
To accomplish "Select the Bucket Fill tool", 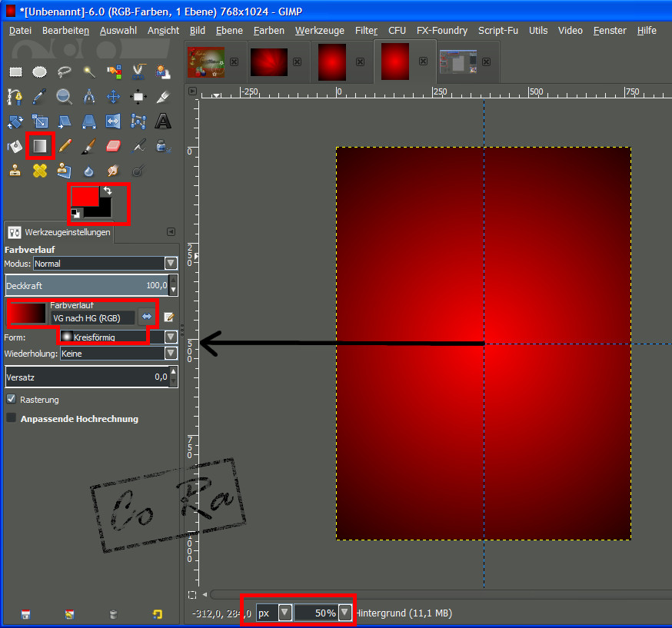I will (15, 145).
